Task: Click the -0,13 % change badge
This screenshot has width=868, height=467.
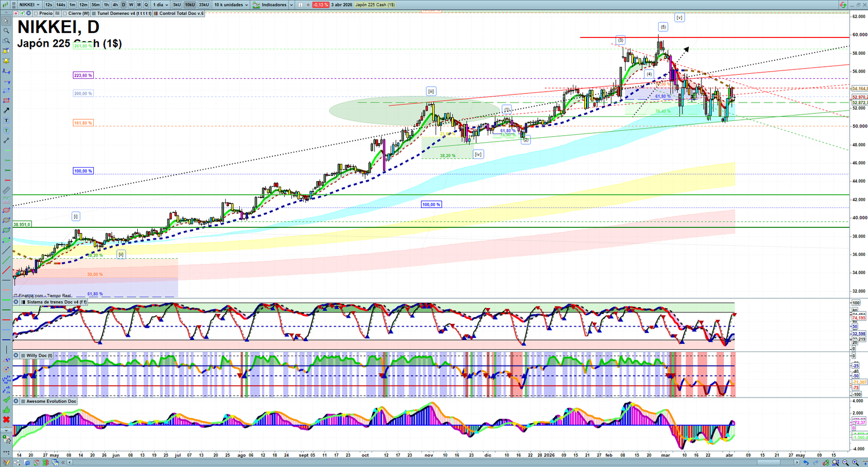Action: (x=321, y=5)
